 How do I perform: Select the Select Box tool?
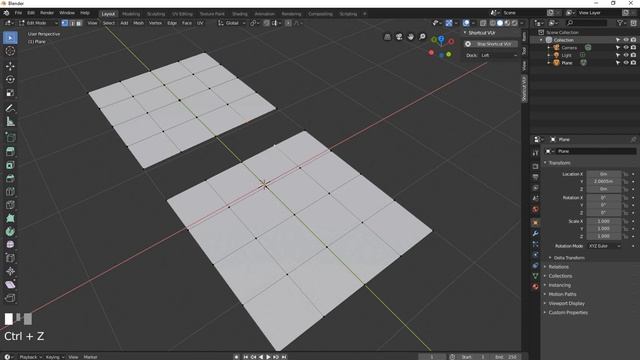(10, 38)
